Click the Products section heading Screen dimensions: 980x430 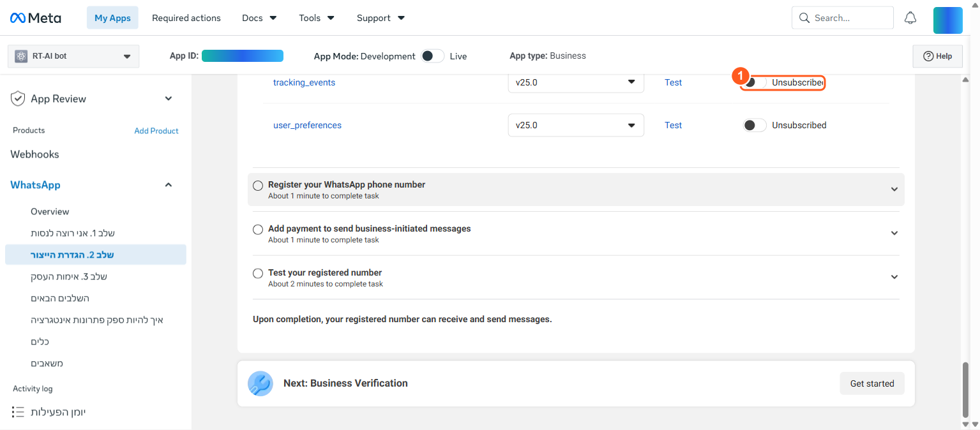tap(29, 130)
